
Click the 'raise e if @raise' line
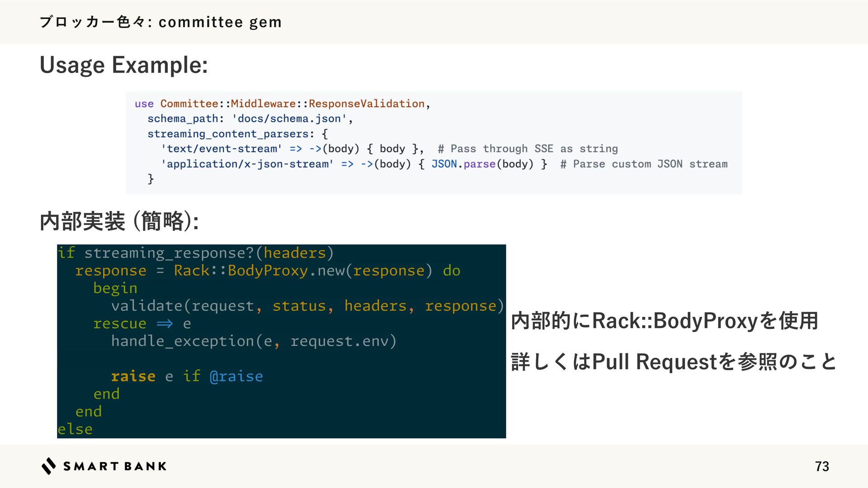click(x=187, y=376)
